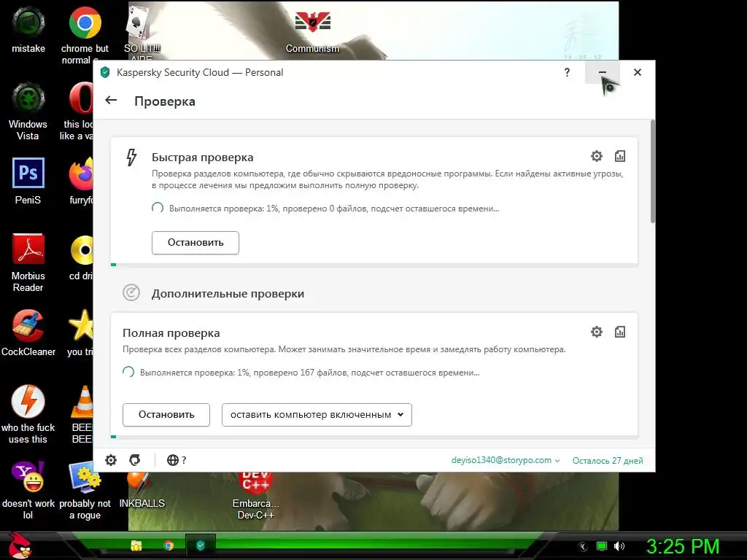The width and height of the screenshot is (747, 560).
Task: Select the furryfox Firefox desktop icon
Action: point(81,182)
